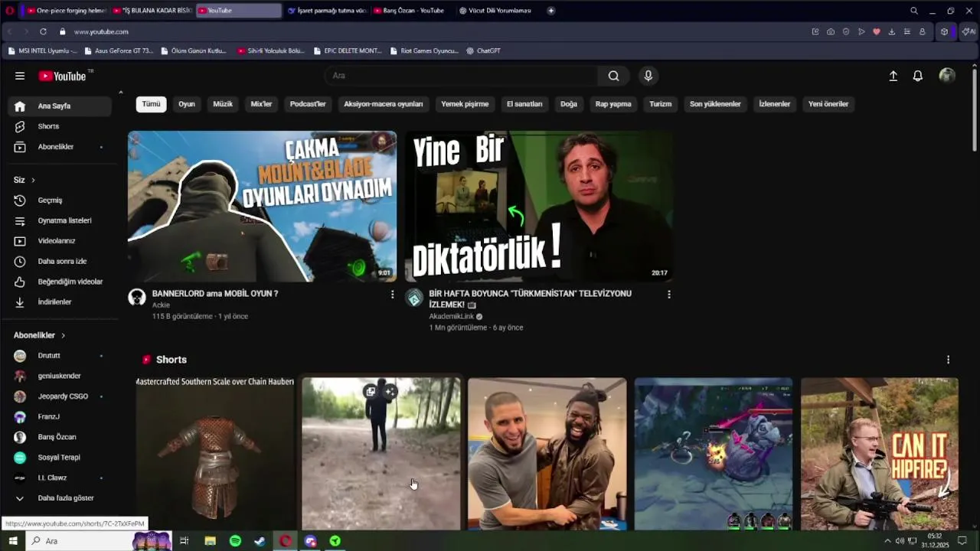The width and height of the screenshot is (980, 551).
Task: Open ChatGPT bookmark
Action: (x=483, y=51)
